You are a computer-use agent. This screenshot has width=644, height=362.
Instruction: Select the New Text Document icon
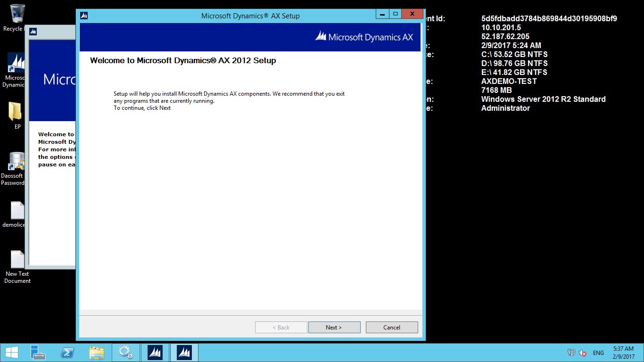click(17, 267)
